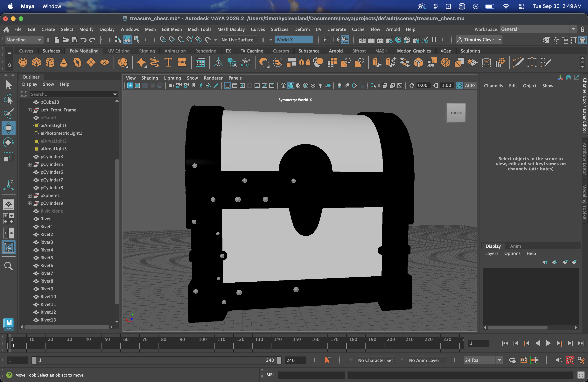The image size is (588, 382).
Task: Click the search magnifier toolbox icon
Action: click(x=8, y=266)
